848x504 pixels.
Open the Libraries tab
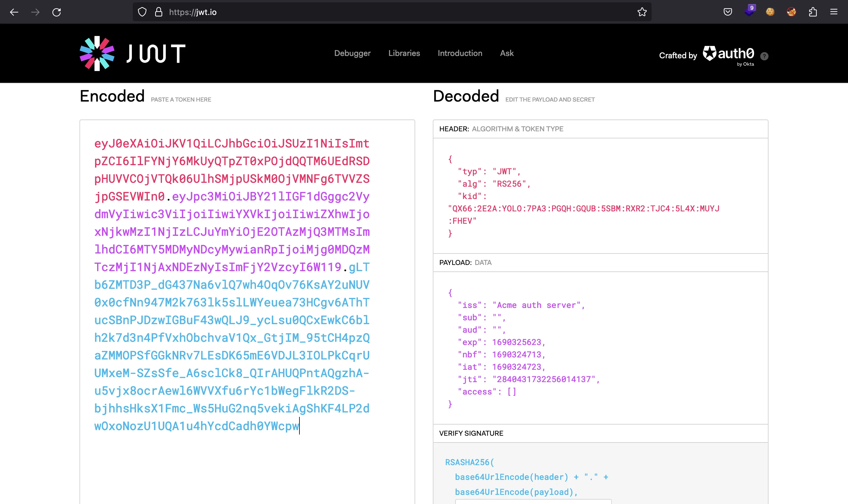pyautogui.click(x=404, y=53)
